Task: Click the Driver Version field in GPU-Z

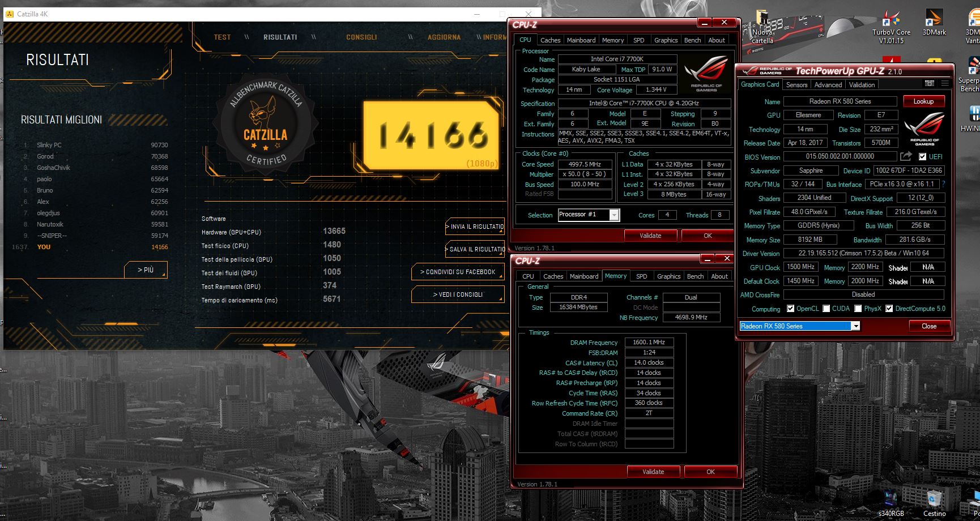Action: tap(864, 253)
